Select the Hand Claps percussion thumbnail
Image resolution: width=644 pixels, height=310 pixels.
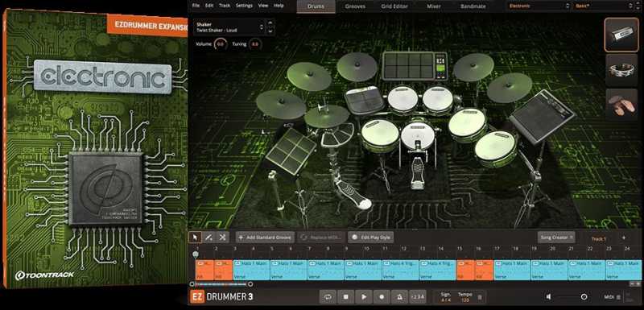[x=621, y=105]
